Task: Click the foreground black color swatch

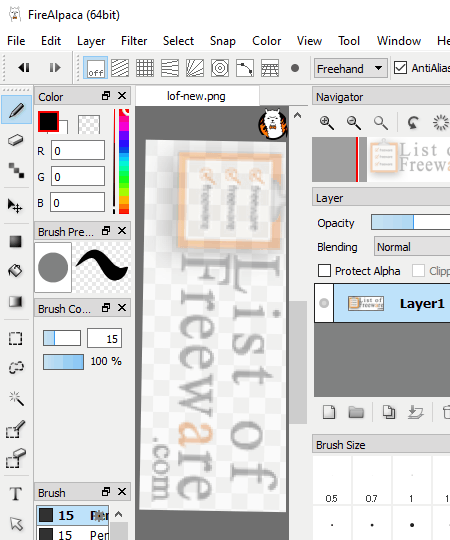Action: pyautogui.click(x=48, y=121)
